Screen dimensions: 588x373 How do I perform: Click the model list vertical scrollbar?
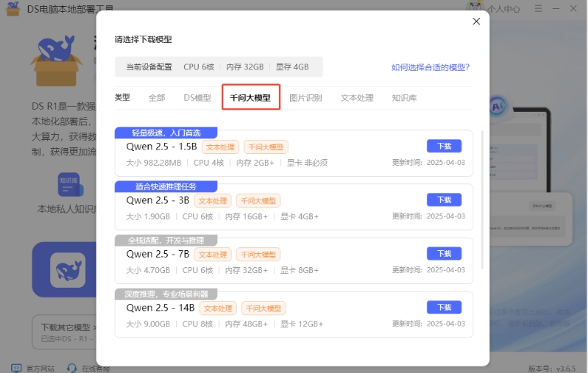coord(482,200)
